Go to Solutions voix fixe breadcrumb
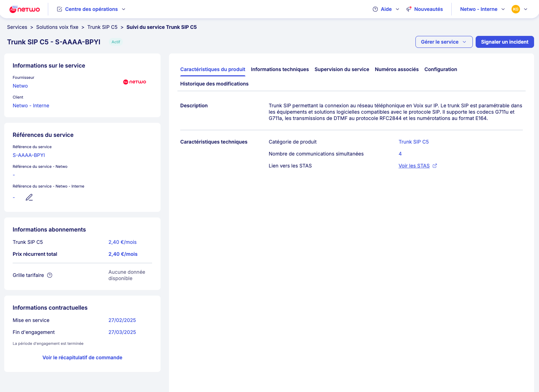The image size is (539, 392). click(x=57, y=27)
